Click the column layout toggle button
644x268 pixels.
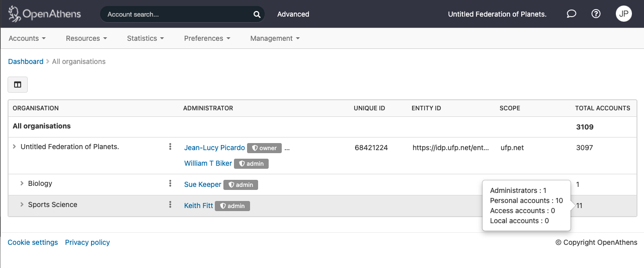[18, 85]
